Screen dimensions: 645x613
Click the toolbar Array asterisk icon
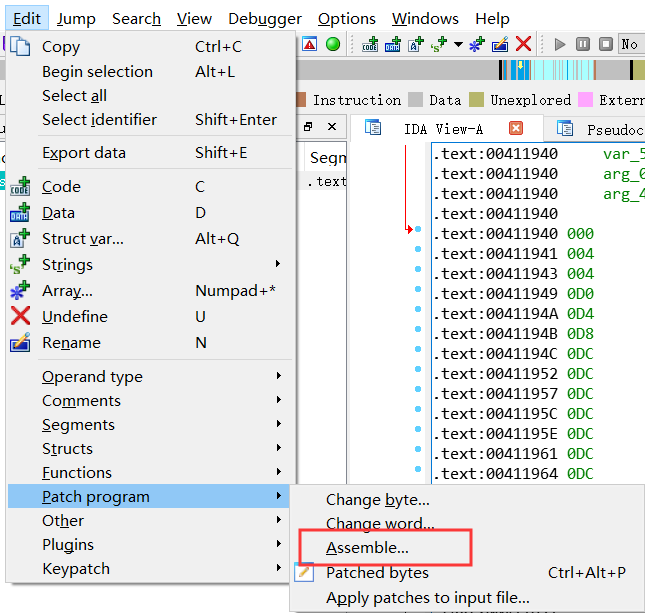pos(477,44)
